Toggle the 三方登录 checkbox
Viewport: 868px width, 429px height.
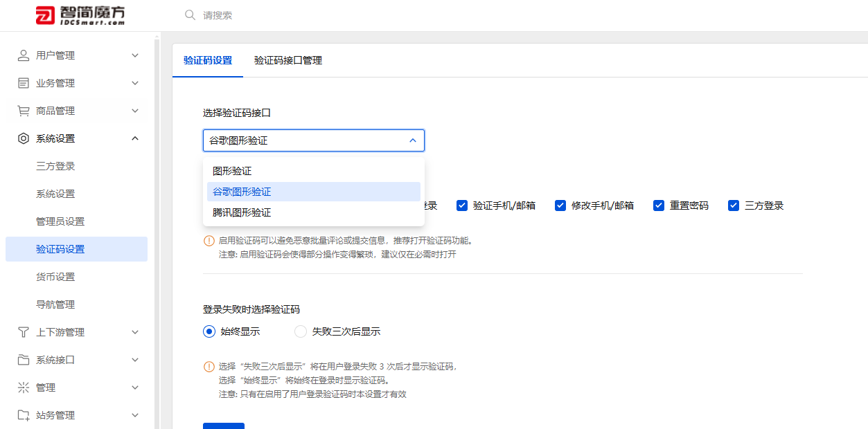(734, 206)
